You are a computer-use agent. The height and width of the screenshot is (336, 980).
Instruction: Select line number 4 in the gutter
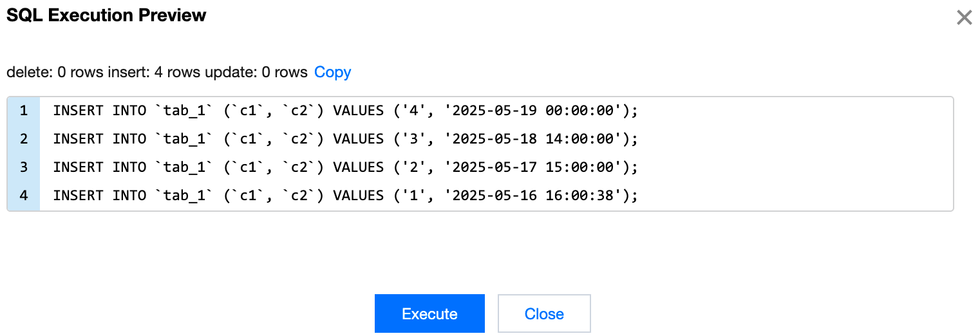point(24,195)
